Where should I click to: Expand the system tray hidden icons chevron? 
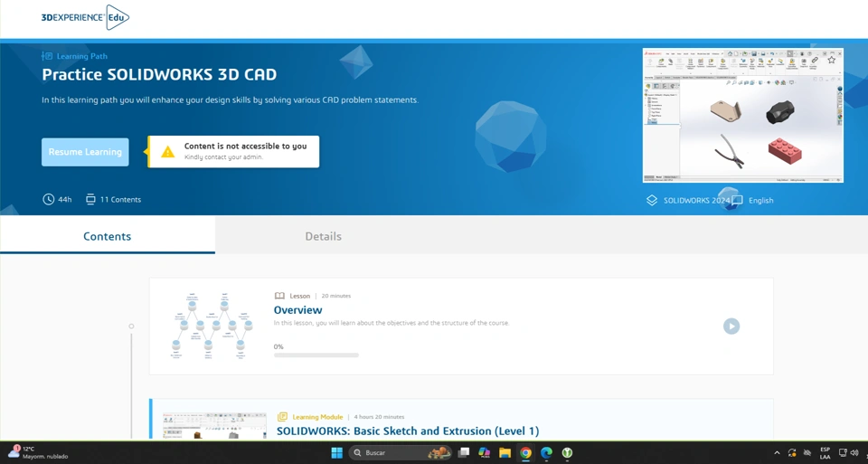click(x=777, y=452)
